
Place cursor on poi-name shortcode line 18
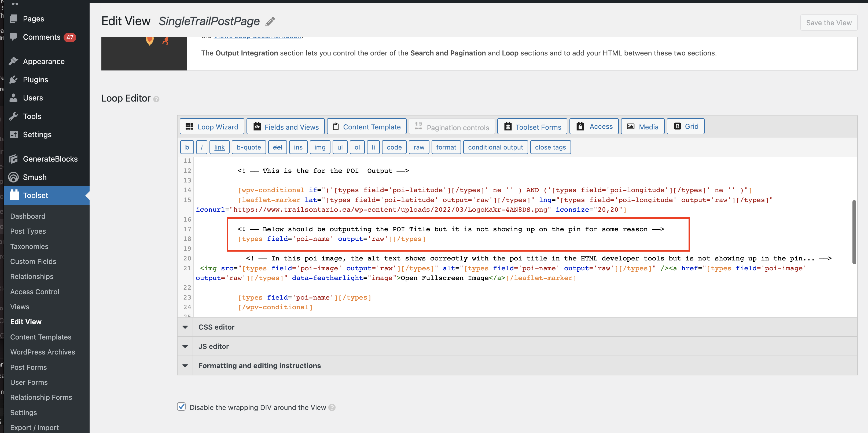[332, 239]
